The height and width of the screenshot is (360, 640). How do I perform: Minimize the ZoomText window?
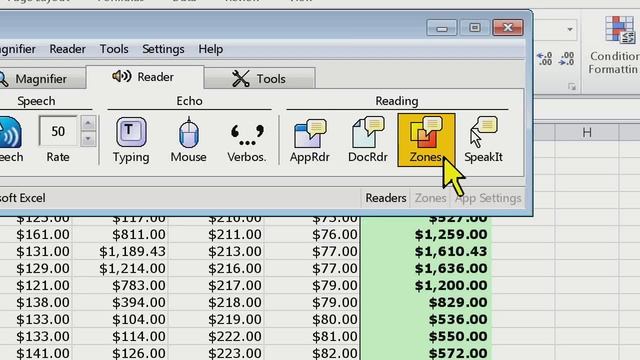point(442,28)
